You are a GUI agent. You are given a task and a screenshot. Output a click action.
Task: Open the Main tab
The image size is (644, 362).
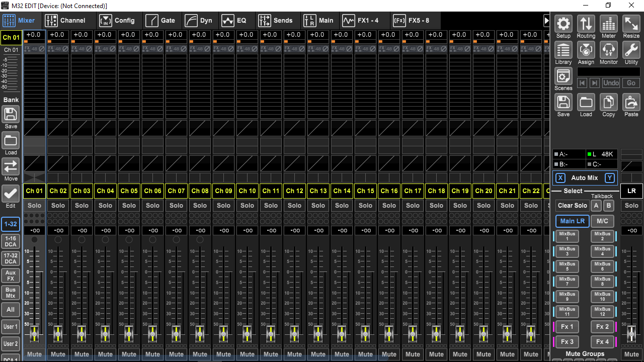pos(319,21)
